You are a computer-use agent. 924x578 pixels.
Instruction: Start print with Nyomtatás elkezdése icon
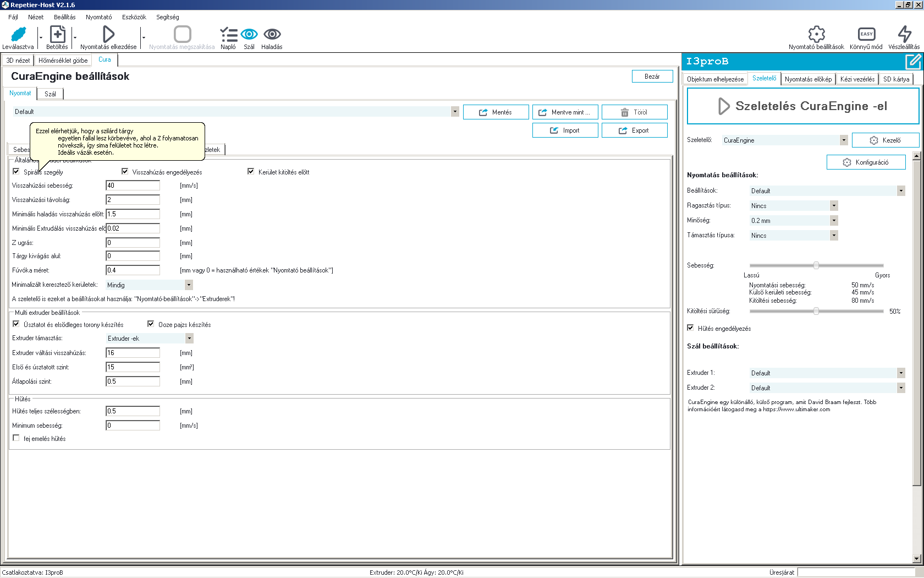[x=108, y=35]
